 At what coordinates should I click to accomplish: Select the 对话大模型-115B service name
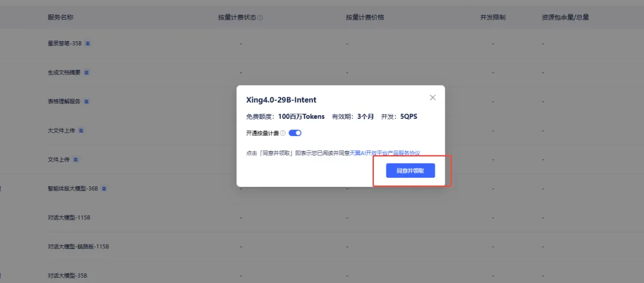[69, 217]
